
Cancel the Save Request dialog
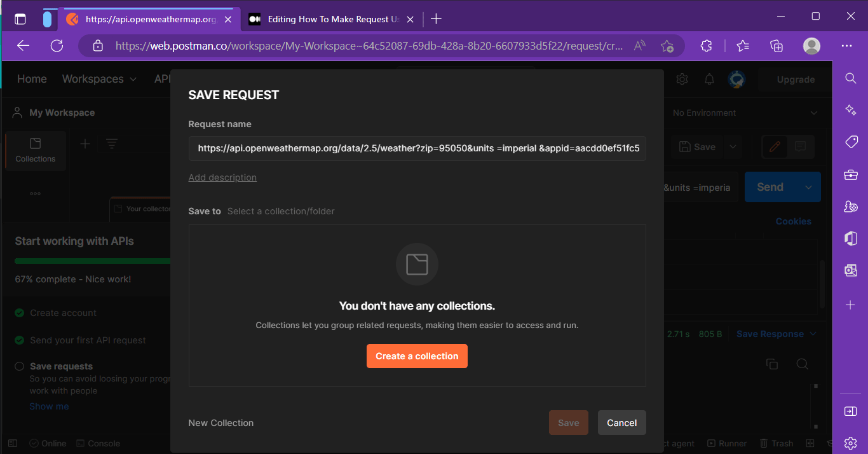[x=622, y=423]
